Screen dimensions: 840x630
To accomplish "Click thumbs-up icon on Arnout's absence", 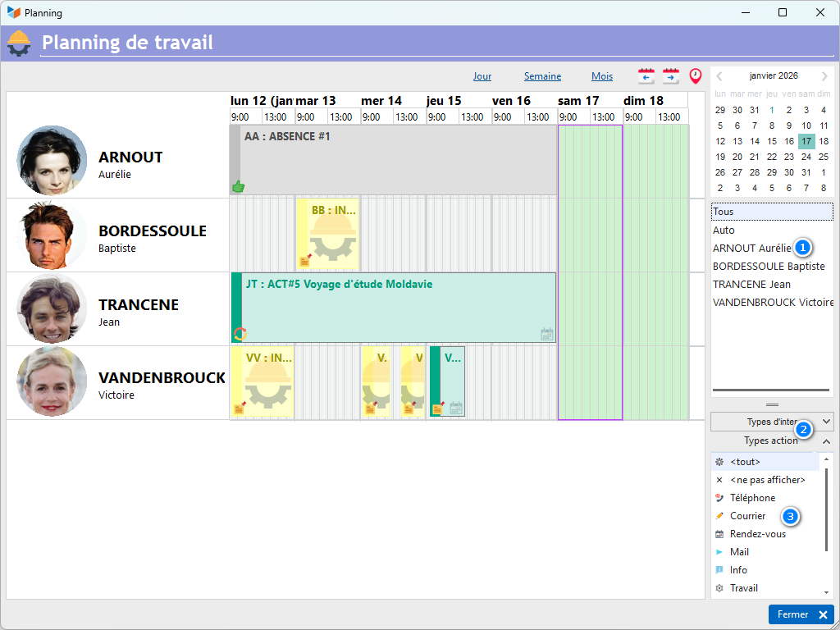I will coord(239,186).
